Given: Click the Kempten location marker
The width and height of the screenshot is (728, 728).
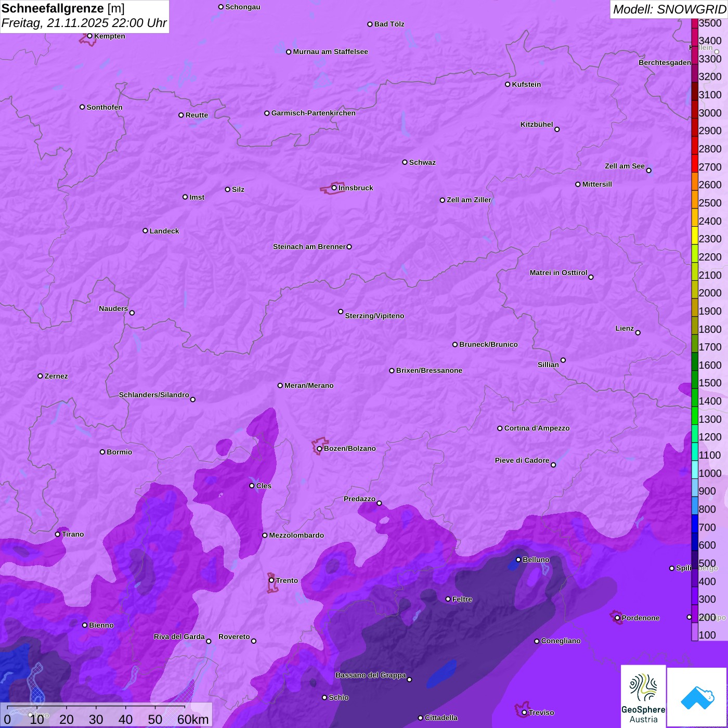Looking at the screenshot, I should click(x=89, y=36).
